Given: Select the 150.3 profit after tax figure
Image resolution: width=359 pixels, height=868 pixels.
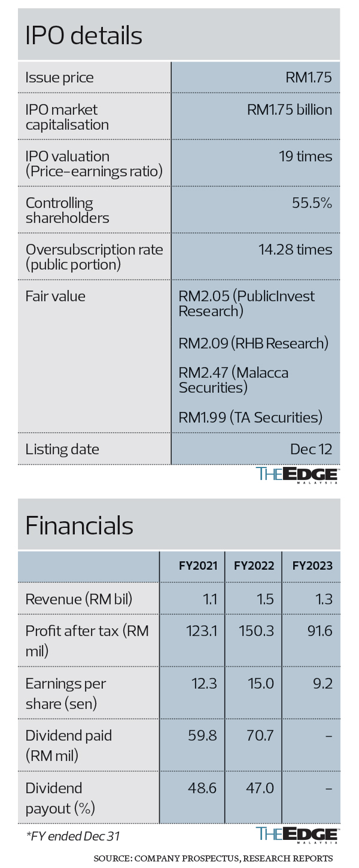Looking at the screenshot, I should (x=260, y=630).
